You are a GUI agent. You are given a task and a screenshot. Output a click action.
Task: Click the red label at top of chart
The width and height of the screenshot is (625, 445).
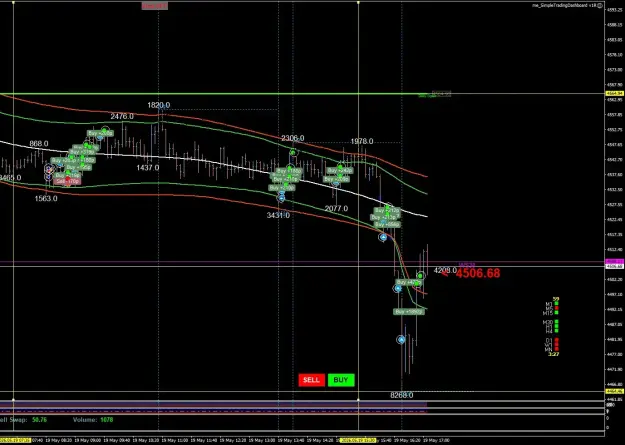pyautogui.click(x=155, y=6)
